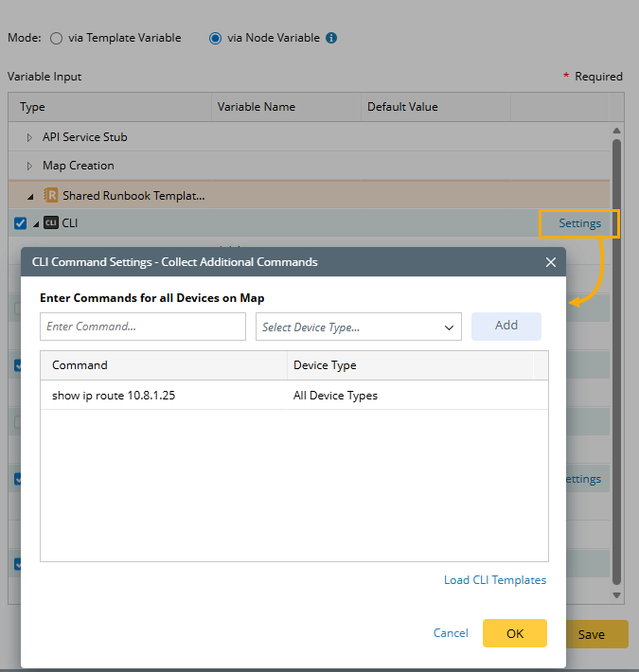
Task: Expand the API Service Stub node
Action: click(29, 137)
